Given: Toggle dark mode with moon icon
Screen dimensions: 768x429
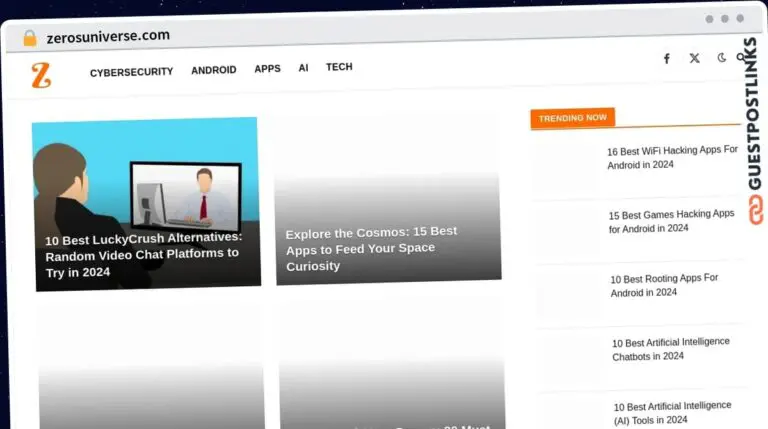Looking at the screenshot, I should pyautogui.click(x=721, y=58).
